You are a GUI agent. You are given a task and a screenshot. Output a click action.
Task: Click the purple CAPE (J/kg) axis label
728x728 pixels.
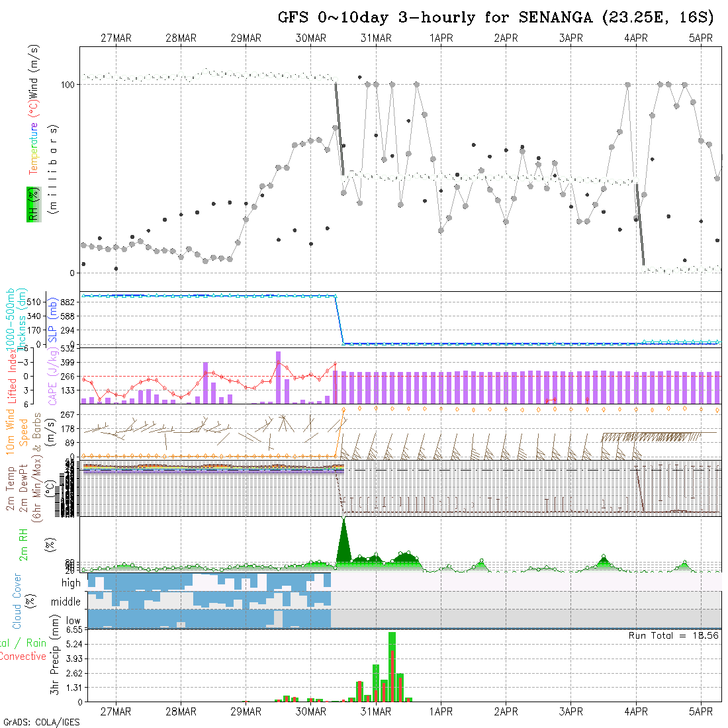53,376
